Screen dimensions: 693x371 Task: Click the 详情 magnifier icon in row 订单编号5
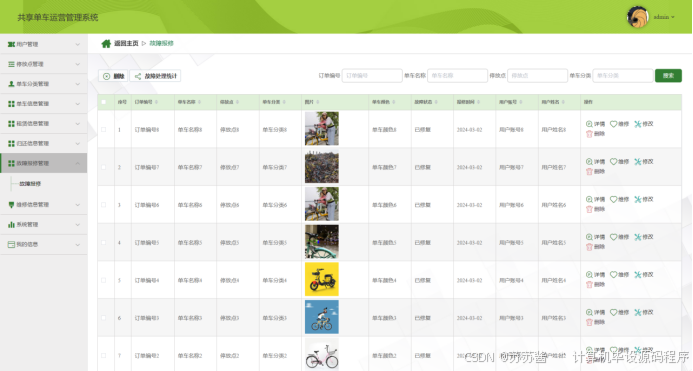coord(589,237)
